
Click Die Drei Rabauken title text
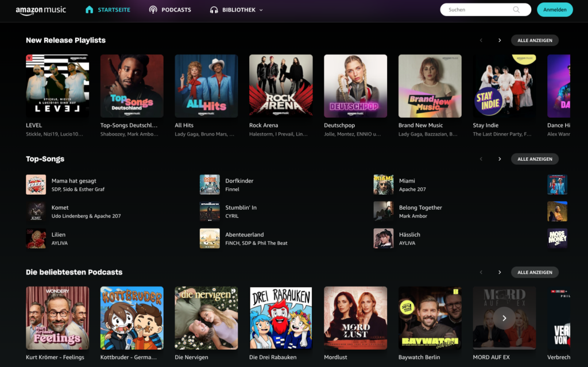coord(273,357)
